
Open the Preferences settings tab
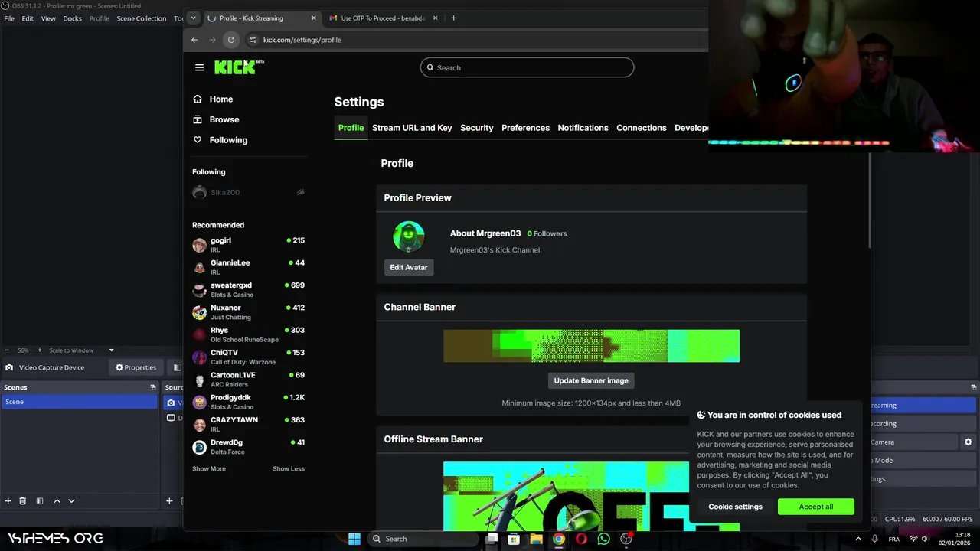click(x=525, y=128)
